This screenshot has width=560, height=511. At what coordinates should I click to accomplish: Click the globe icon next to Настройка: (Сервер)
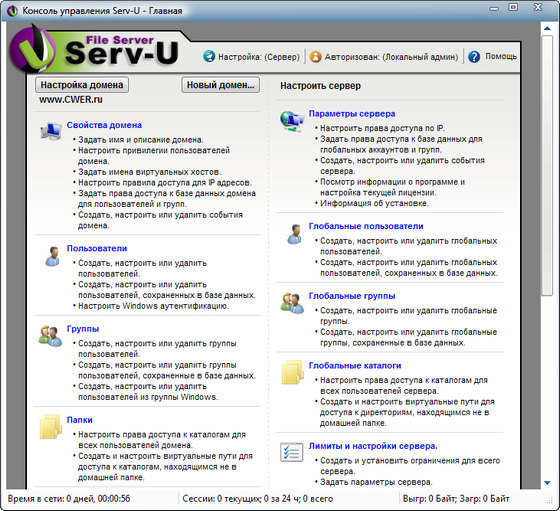point(209,56)
